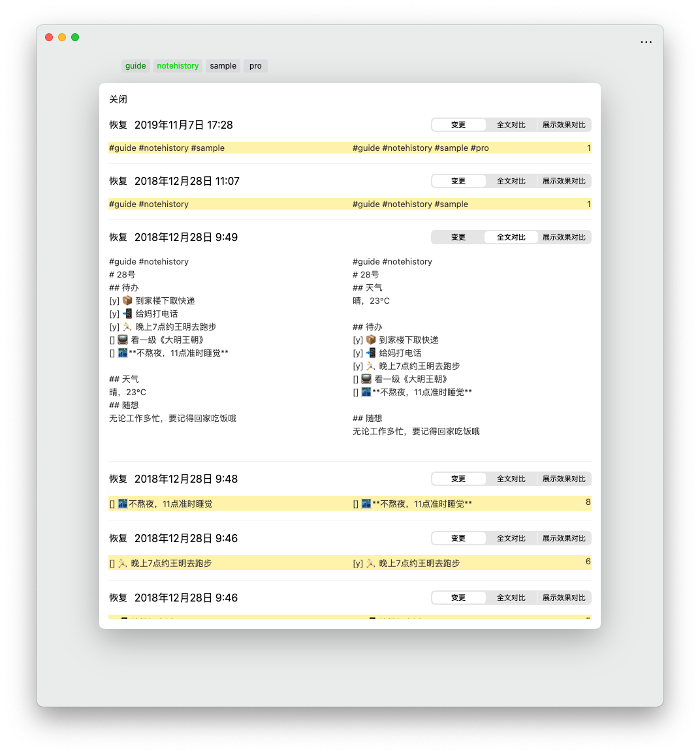Restore the 2018年12月28日 11:07 version
Screen dimensions: 700x755
[118, 181]
